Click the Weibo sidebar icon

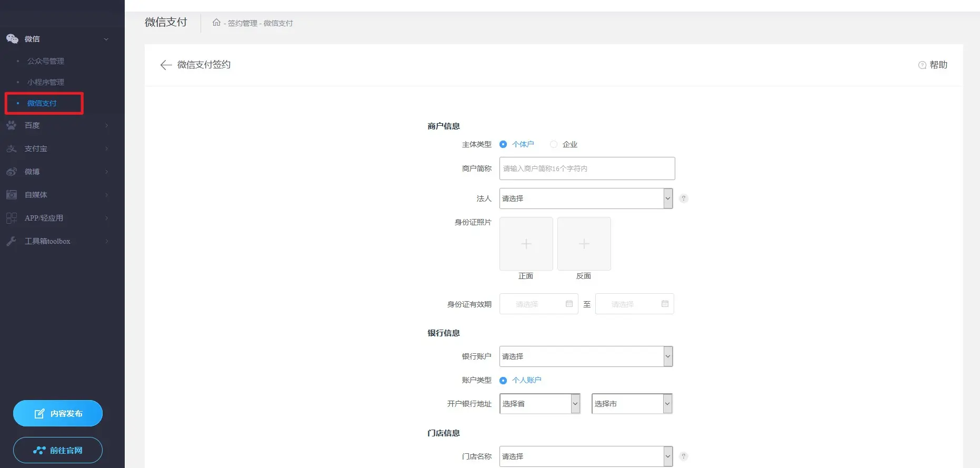click(12, 172)
